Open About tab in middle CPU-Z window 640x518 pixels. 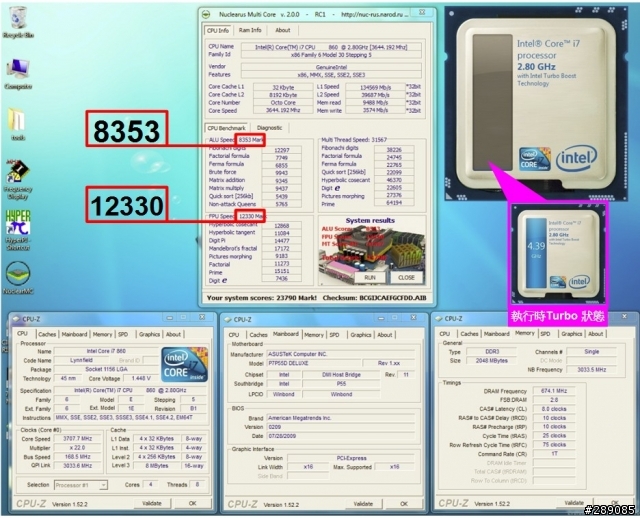coord(384,335)
